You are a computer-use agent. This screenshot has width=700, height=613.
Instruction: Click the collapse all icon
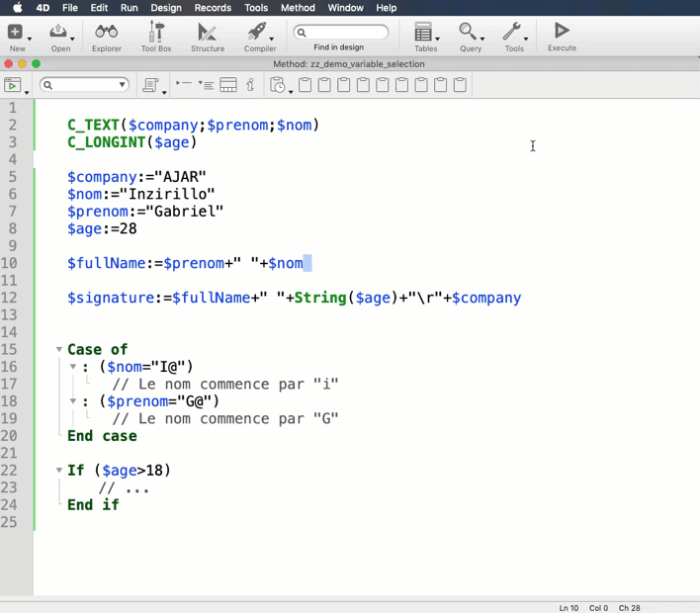click(184, 83)
